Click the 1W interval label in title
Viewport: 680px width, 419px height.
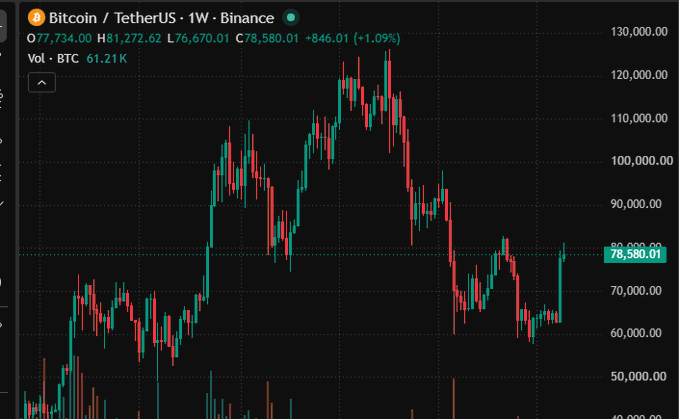click(198, 18)
